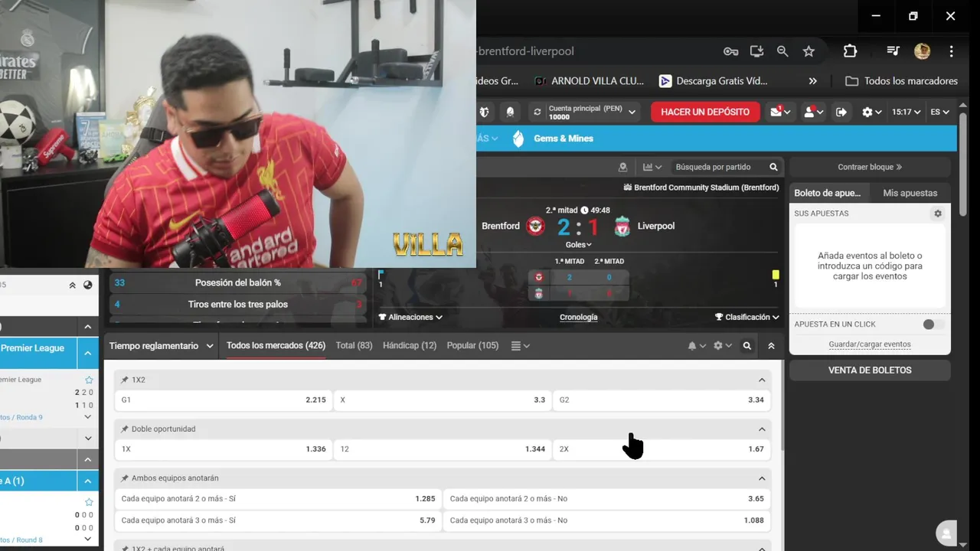Show more bookmarks with double arrow
Image resolution: width=980 pixels, height=551 pixels.
[813, 81]
